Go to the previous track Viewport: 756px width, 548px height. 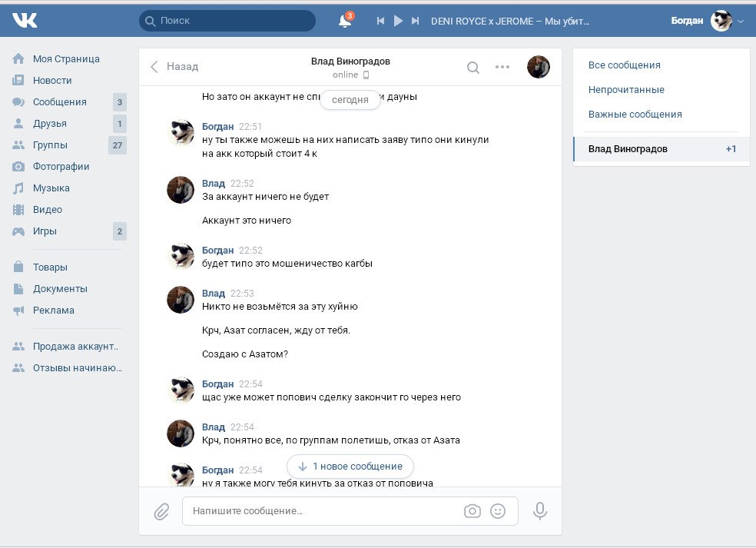(x=380, y=22)
